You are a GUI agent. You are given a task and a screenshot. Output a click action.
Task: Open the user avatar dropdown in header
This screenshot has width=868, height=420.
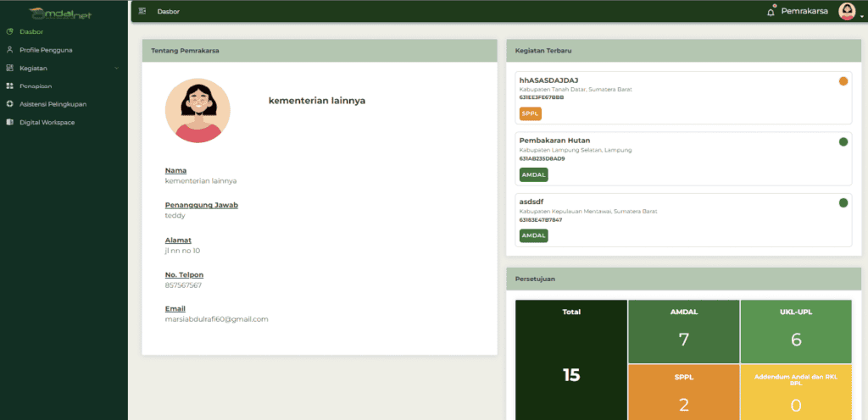pos(846,11)
